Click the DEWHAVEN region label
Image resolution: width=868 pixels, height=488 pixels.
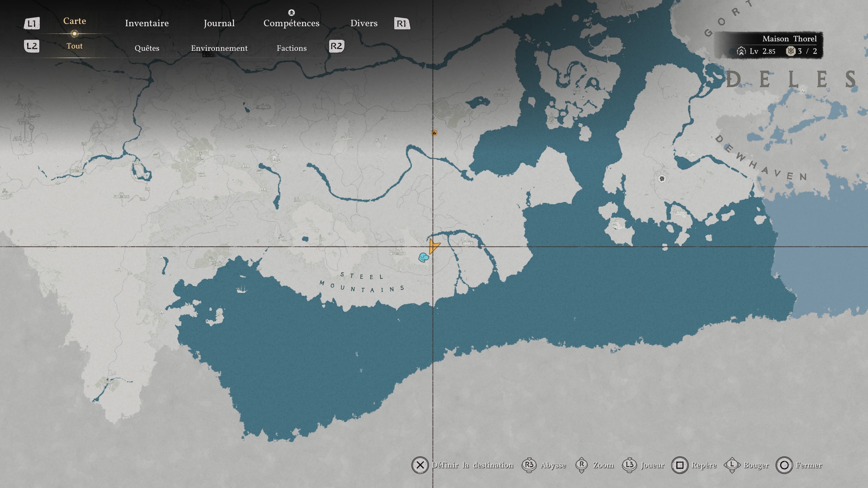coord(762,158)
